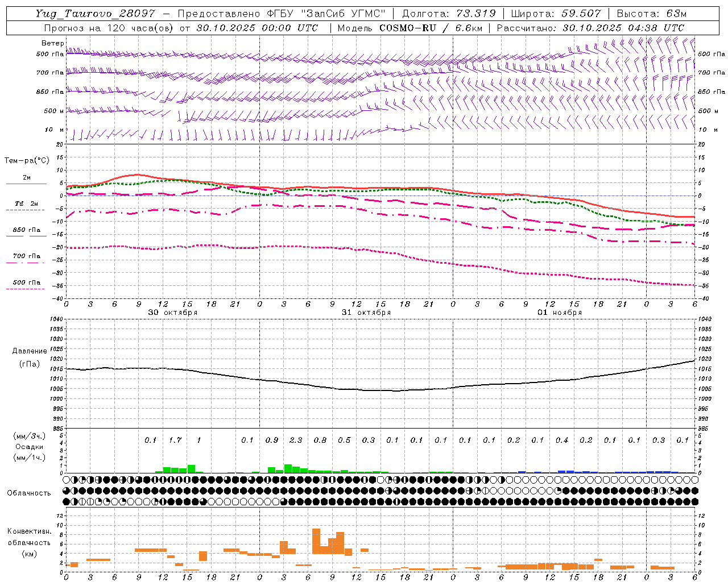Click the 30 октября date label
Screen dimensions: 728x582
tap(173, 313)
